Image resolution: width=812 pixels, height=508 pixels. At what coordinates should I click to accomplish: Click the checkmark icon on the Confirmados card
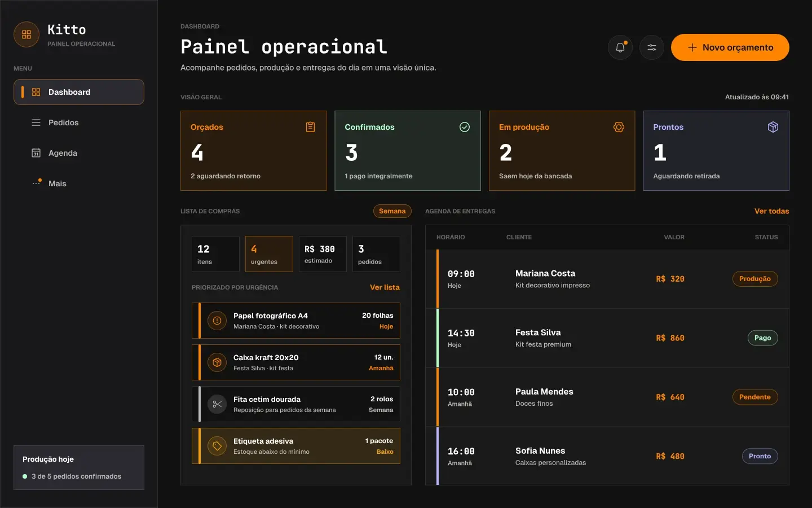click(x=465, y=127)
